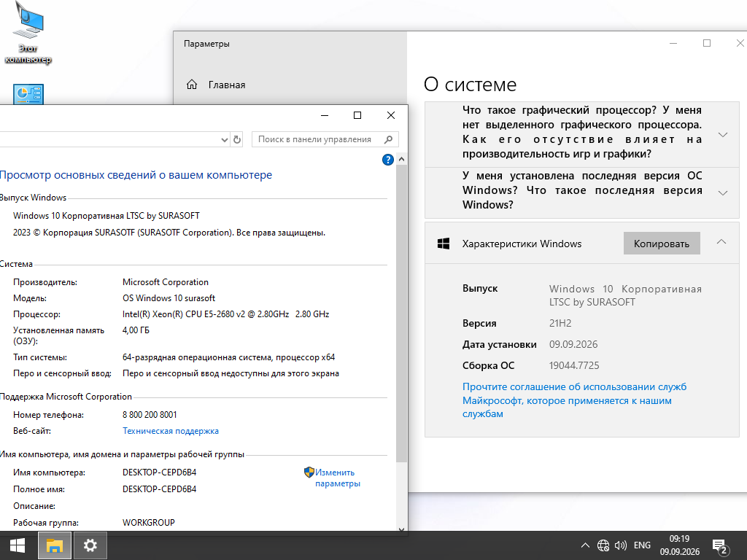This screenshot has width=747, height=560.
Task: Click 'Изменить параметры' link
Action: point(333,478)
